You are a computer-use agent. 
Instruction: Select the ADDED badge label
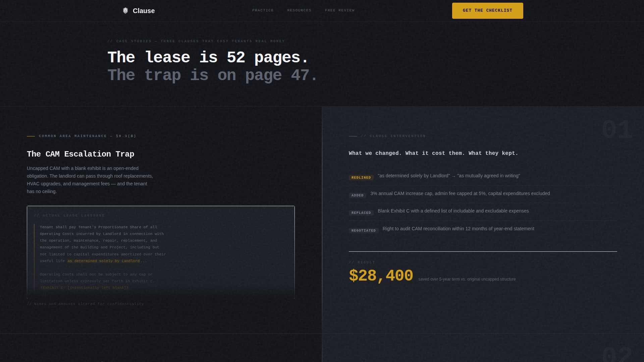[x=357, y=195]
